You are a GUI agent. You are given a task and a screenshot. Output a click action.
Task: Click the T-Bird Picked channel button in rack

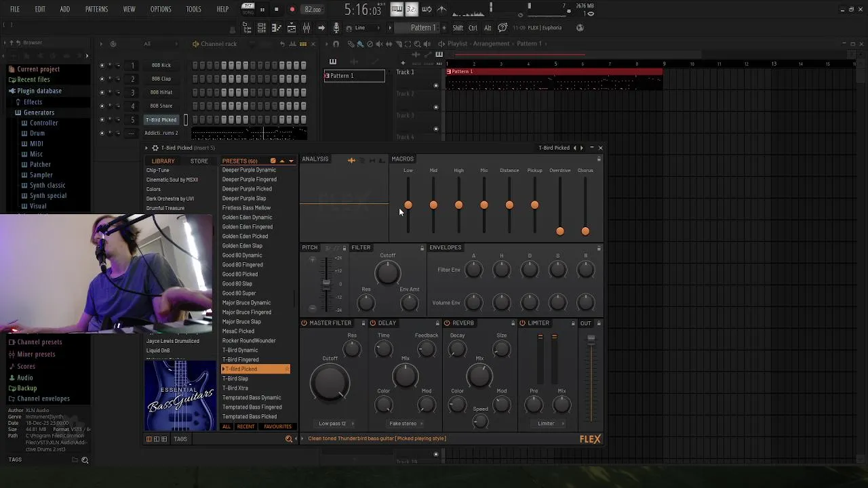(x=161, y=120)
